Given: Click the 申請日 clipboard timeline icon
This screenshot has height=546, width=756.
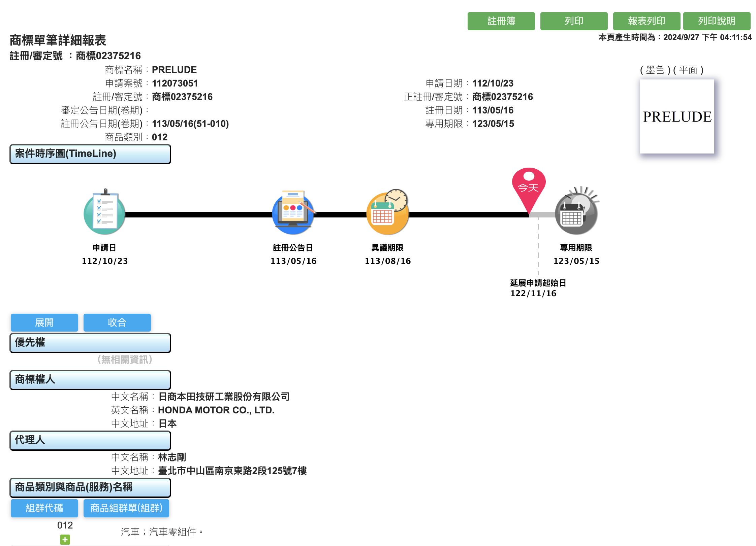Looking at the screenshot, I should [x=105, y=212].
